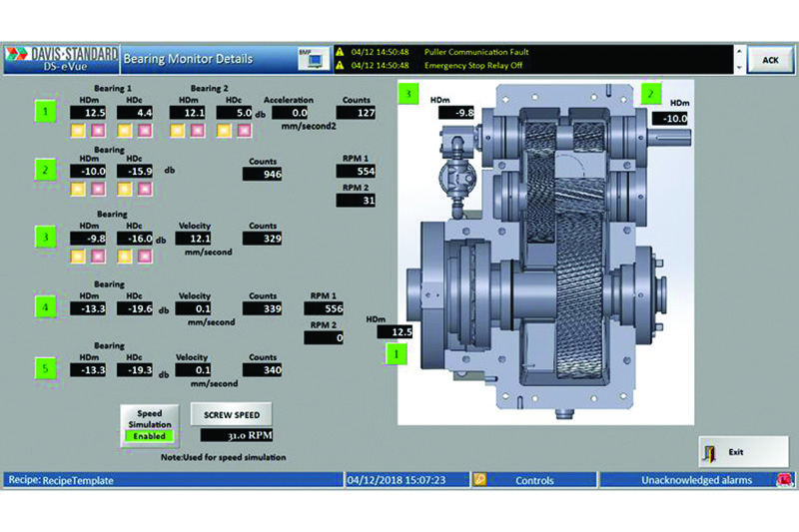Click the Davis-Standard DS-eVue logo
Viewport: 799px width, 532px height.
(60, 58)
